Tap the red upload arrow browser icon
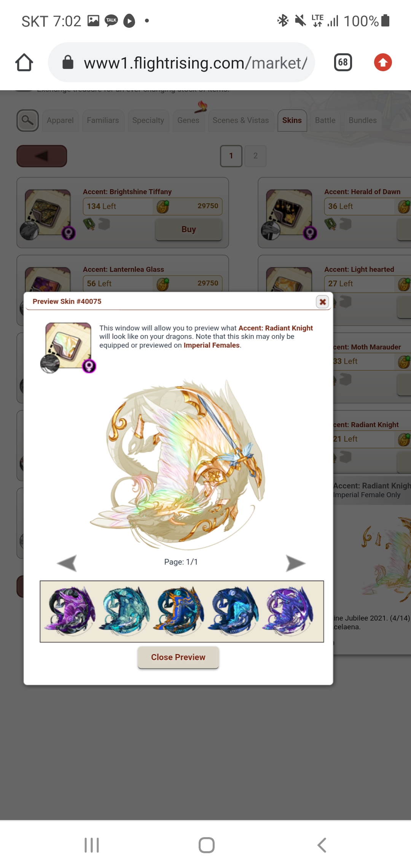411x868 pixels. pos(383,62)
